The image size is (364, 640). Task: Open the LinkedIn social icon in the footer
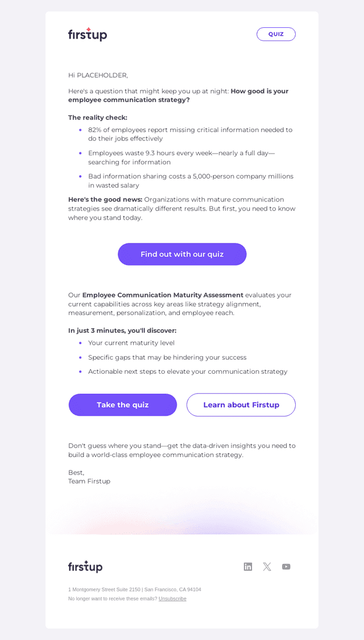[248, 567]
